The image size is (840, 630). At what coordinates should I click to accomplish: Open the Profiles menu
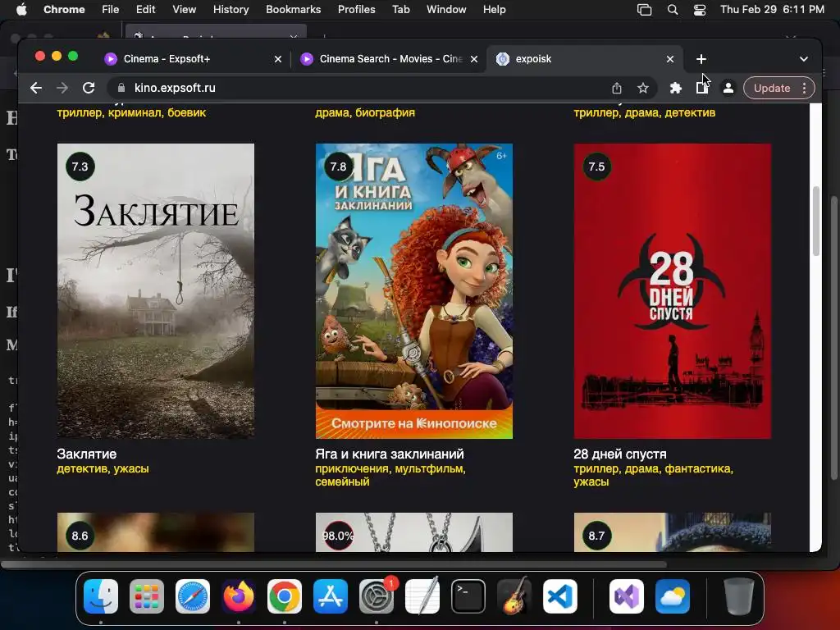(356, 10)
